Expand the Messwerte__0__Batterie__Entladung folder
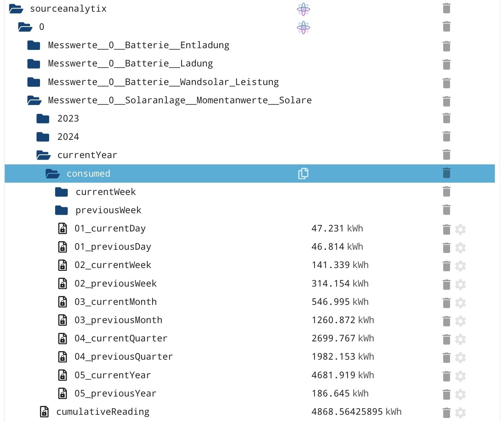Viewport: 504px width, 422px height. (34, 45)
